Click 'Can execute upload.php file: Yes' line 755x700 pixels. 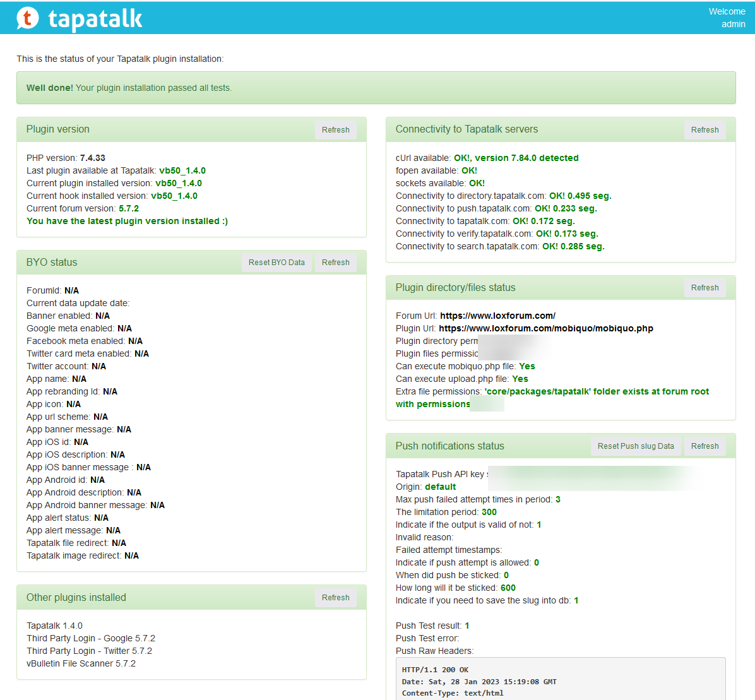tap(461, 379)
